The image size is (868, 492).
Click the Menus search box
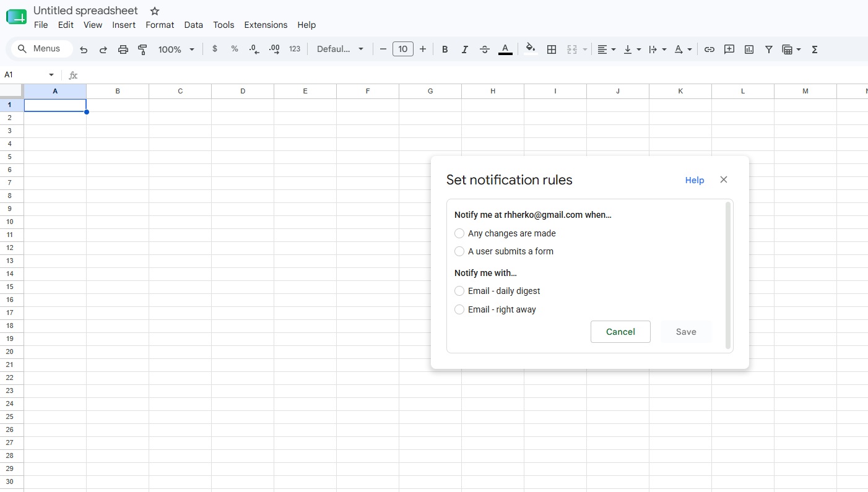point(41,49)
